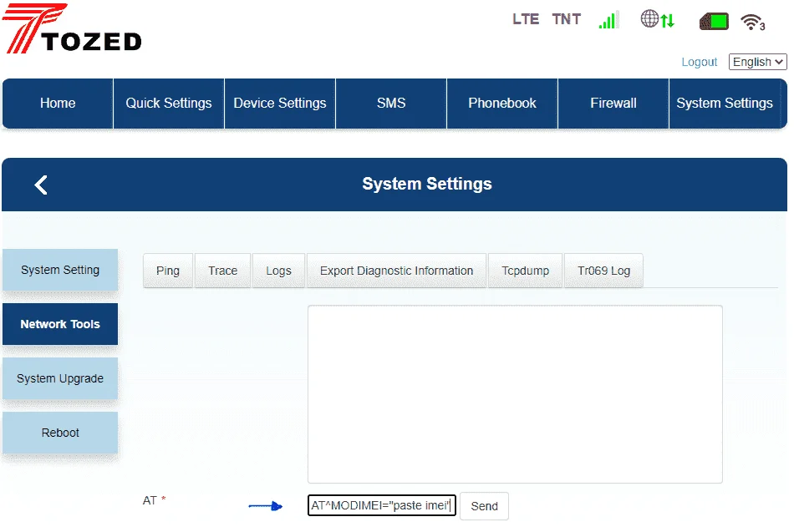Open the SMS menu

click(391, 104)
